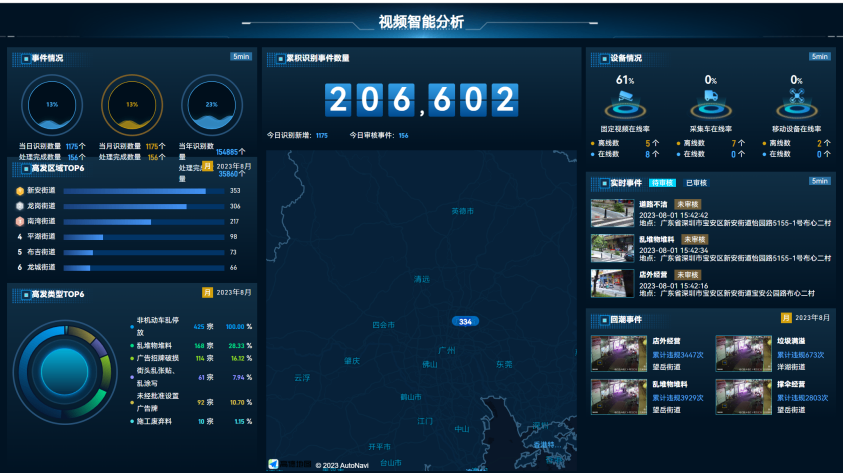Click the 事件情况 panel header icon
The image size is (843, 473).
19,58
